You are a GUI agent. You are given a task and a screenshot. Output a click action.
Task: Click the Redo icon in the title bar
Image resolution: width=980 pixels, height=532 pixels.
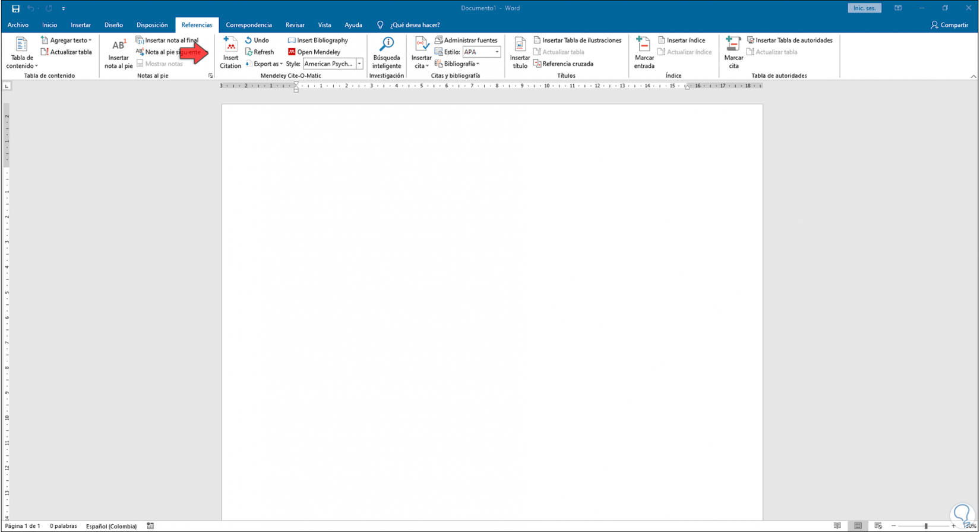[x=49, y=8]
